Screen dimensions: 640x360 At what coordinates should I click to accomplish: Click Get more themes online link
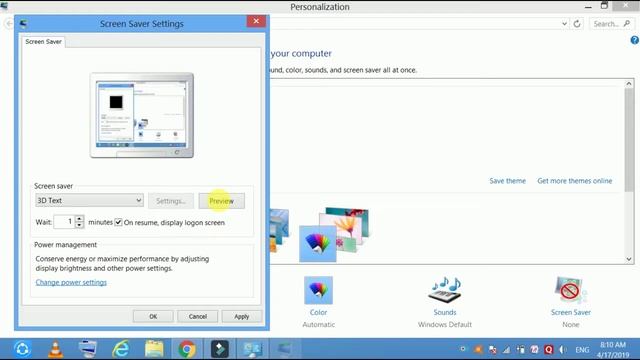tap(575, 181)
